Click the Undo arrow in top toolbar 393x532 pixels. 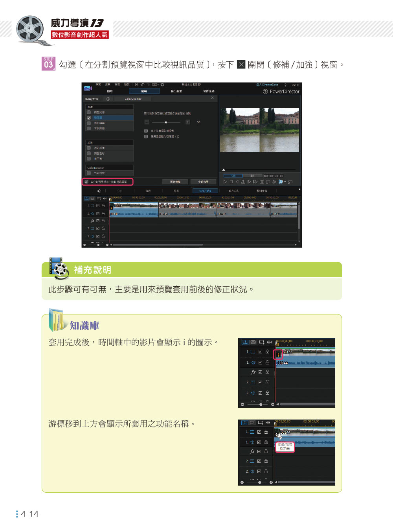(x=143, y=85)
